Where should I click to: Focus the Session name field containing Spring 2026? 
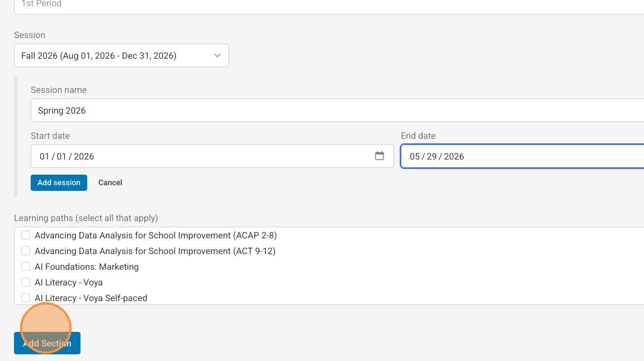[335, 110]
